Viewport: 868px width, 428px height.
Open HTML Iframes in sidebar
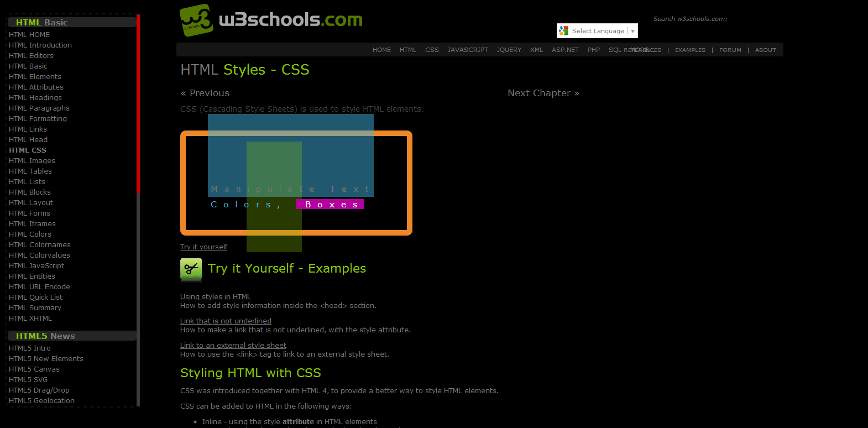pyautogui.click(x=32, y=224)
